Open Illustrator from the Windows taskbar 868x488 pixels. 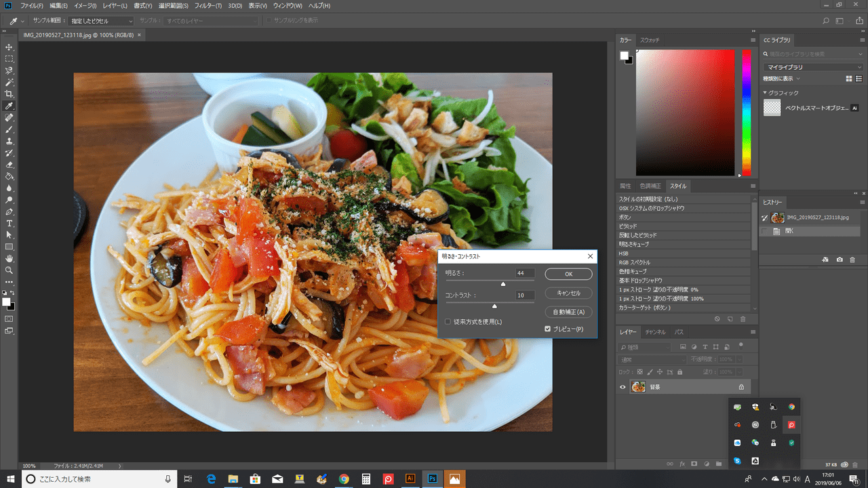click(409, 479)
